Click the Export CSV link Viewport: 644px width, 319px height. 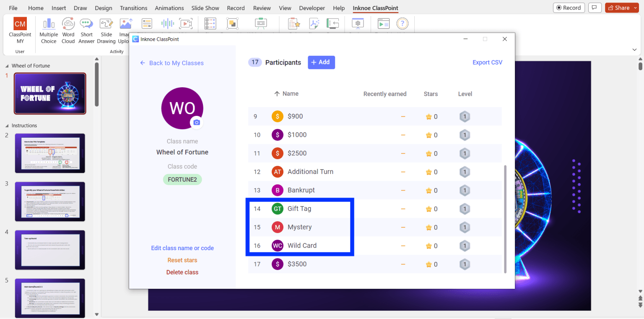[487, 62]
